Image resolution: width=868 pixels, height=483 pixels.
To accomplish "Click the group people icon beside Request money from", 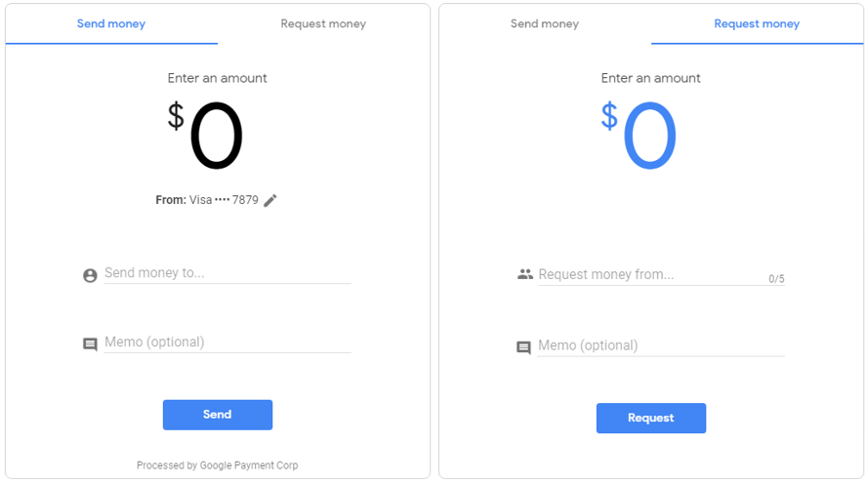I will coord(524,274).
